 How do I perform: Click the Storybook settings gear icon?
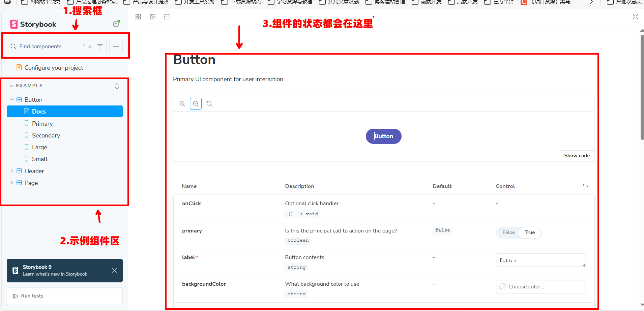pos(116,24)
